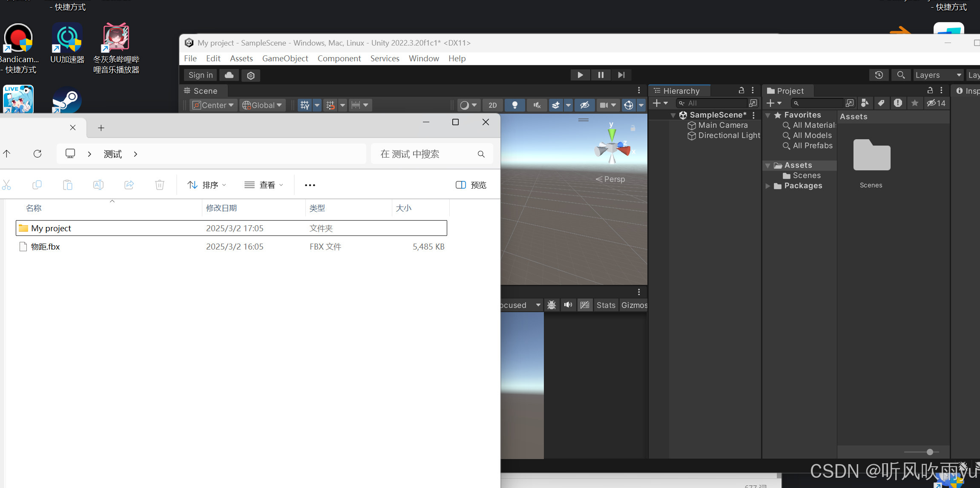Click the Explorer refresh icon
Screen dimensions: 980x488
tap(37, 154)
